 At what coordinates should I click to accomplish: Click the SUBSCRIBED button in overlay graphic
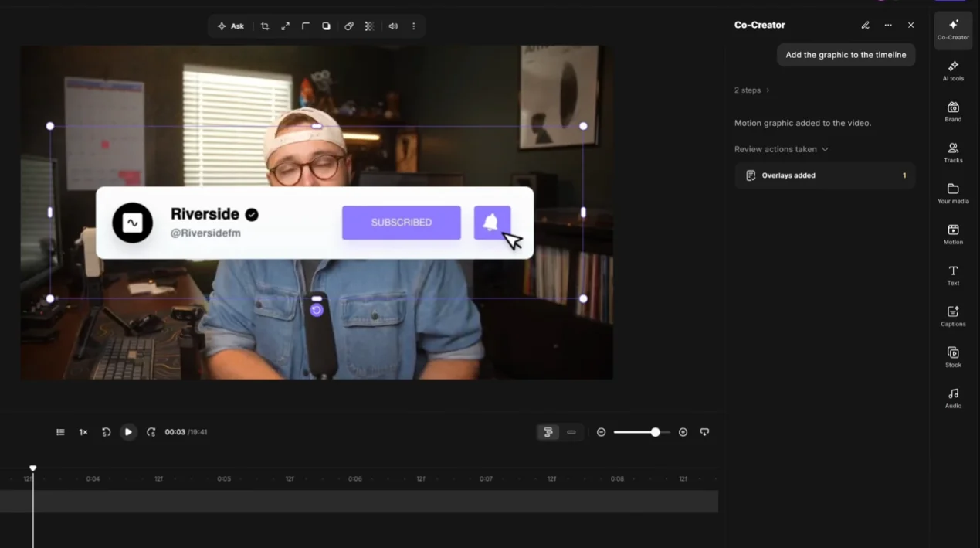pos(402,223)
